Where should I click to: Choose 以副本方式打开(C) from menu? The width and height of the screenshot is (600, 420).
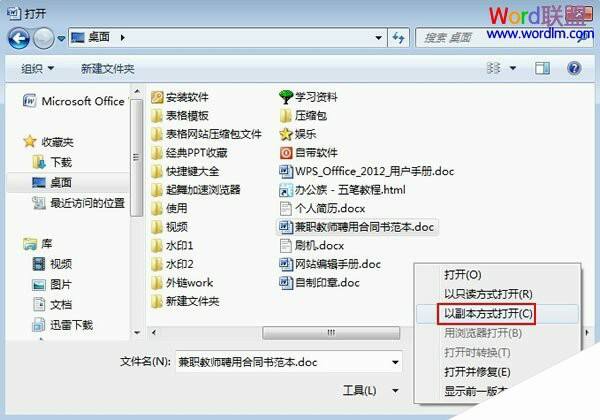point(488,314)
